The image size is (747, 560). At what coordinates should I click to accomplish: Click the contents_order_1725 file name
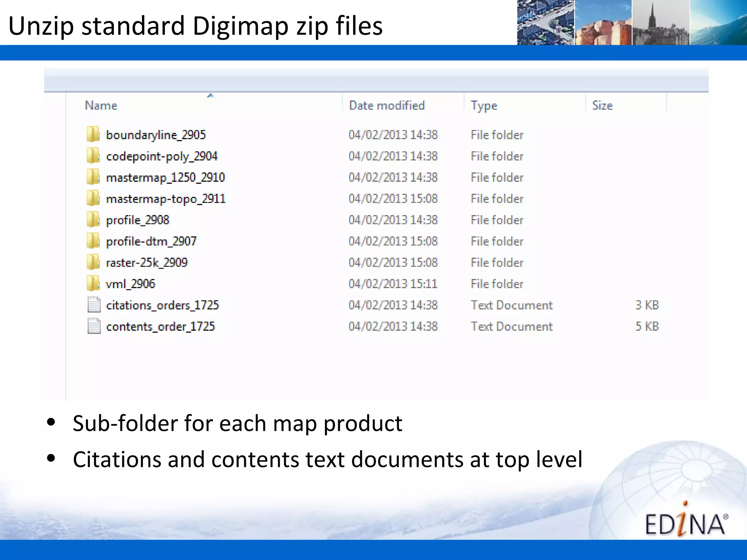[x=160, y=326]
